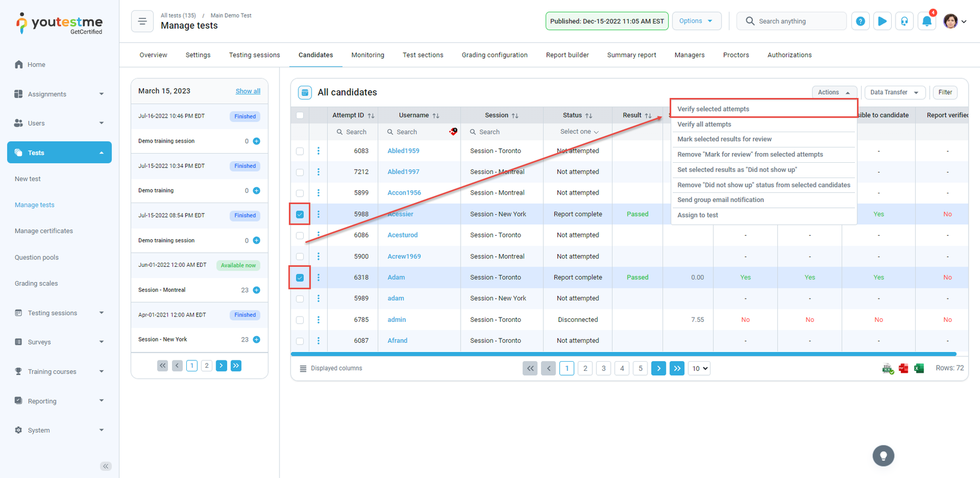980x478 pixels.
Task: Open the help question mark icon
Action: 861,21
